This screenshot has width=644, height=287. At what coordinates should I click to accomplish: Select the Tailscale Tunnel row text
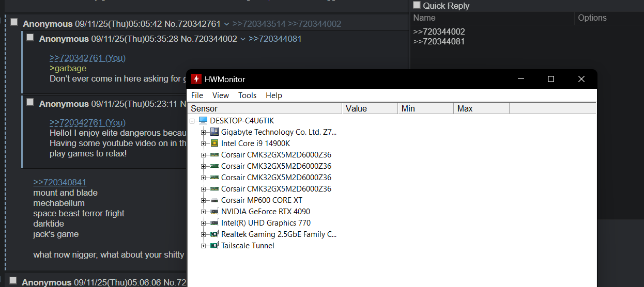(x=248, y=246)
